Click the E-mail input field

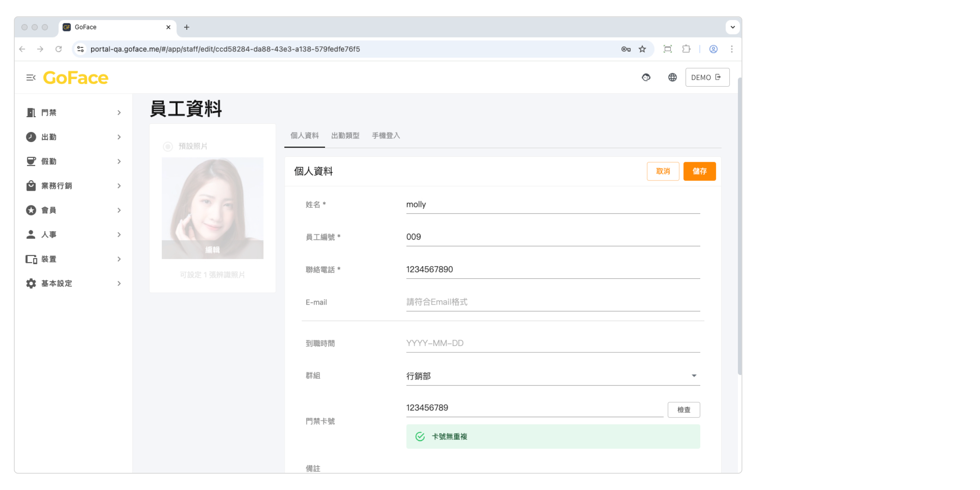point(552,302)
